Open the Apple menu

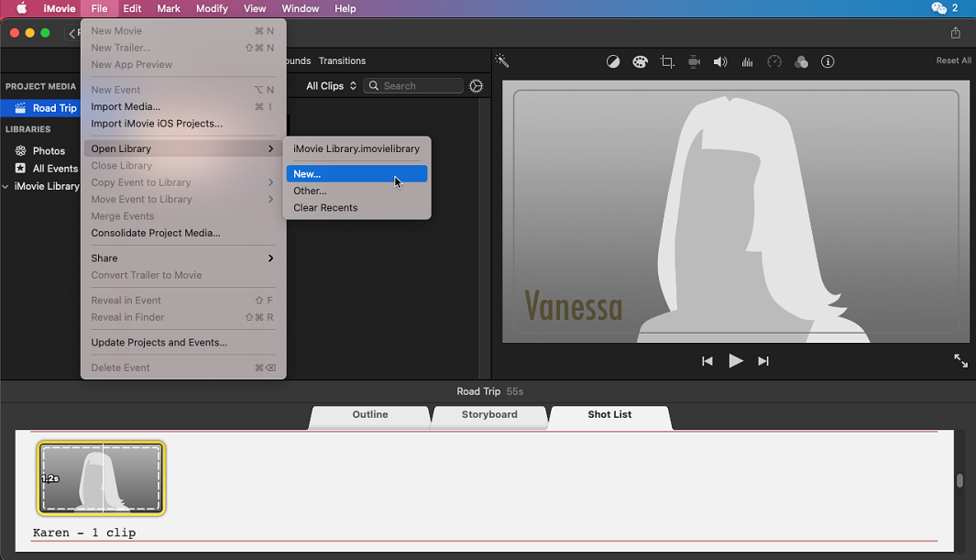pos(22,8)
